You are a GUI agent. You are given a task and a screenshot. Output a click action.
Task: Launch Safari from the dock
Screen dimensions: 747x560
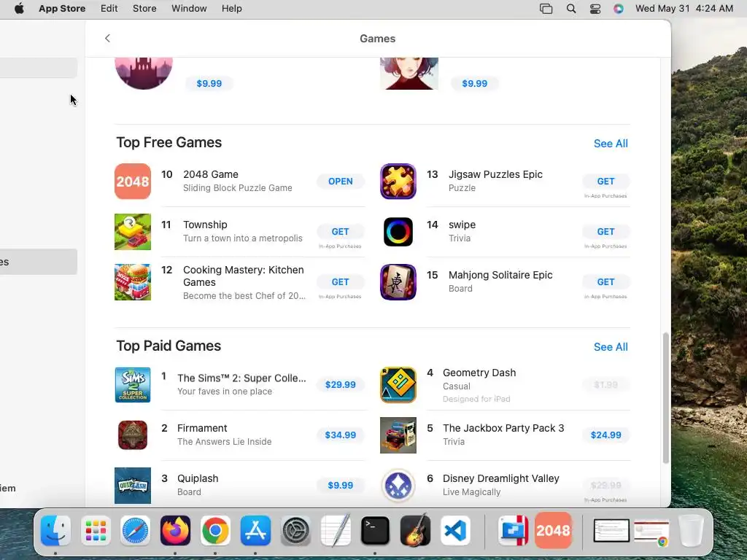[135, 531]
